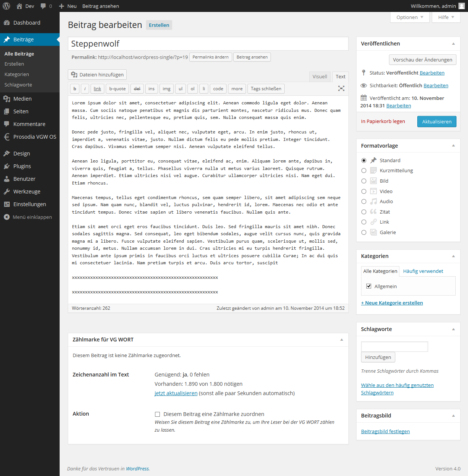Click Aktualisieren button
This screenshot has width=468, height=476.
coord(437,122)
